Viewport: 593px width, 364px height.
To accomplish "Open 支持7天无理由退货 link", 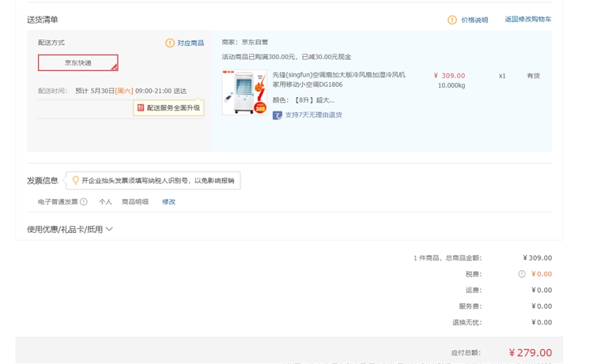I will pyautogui.click(x=314, y=114).
